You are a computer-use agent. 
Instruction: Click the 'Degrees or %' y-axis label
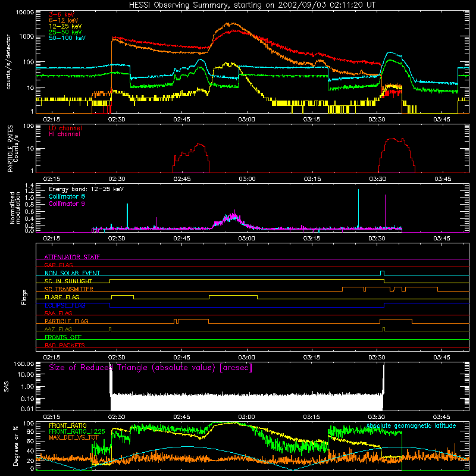click(x=15, y=446)
